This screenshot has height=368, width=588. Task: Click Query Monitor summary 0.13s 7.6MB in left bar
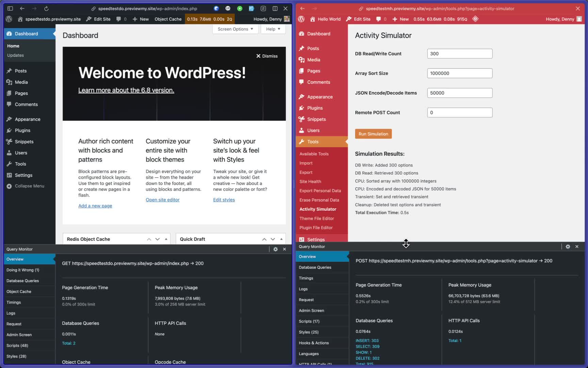tap(209, 19)
